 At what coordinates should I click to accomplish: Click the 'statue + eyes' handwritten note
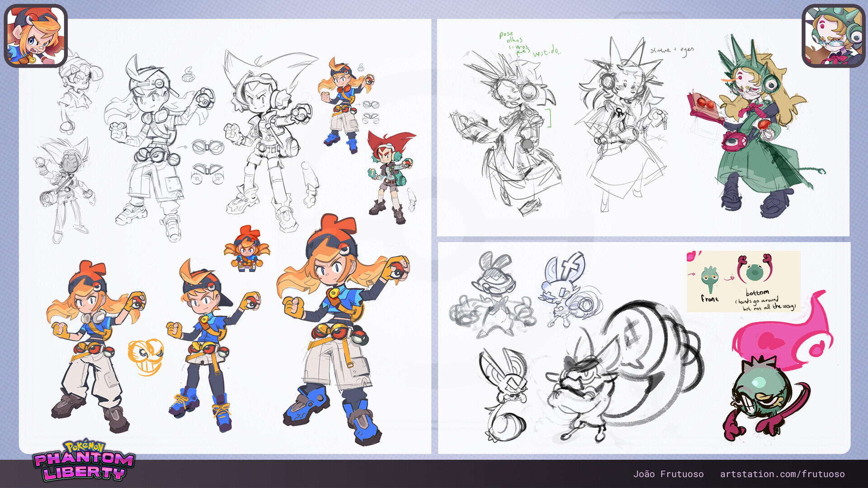coord(672,51)
